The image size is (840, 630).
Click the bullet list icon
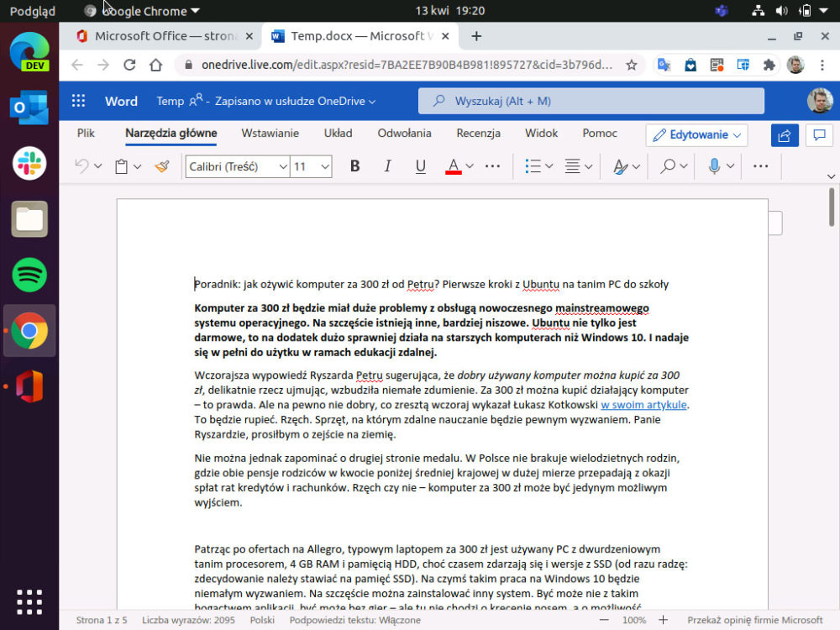[x=533, y=166]
